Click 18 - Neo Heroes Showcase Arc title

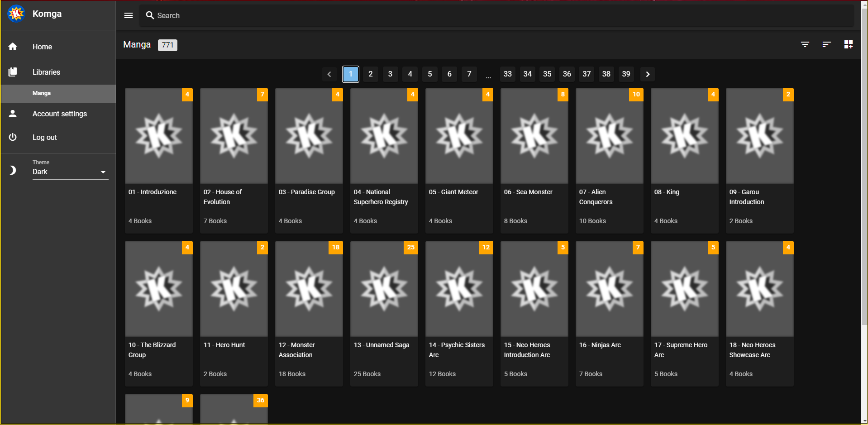(x=752, y=350)
